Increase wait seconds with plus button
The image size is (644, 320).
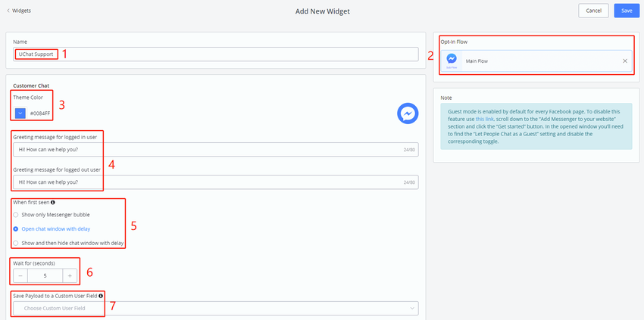coord(70,276)
